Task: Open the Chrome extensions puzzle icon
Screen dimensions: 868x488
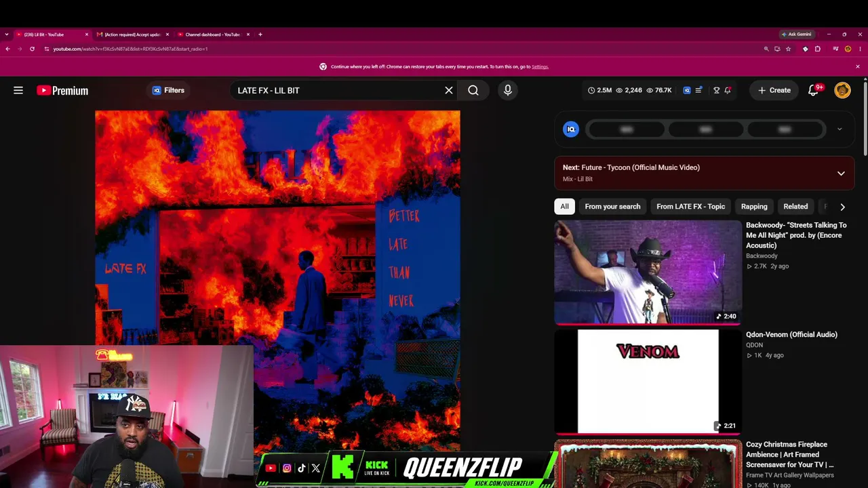Action: tap(818, 49)
